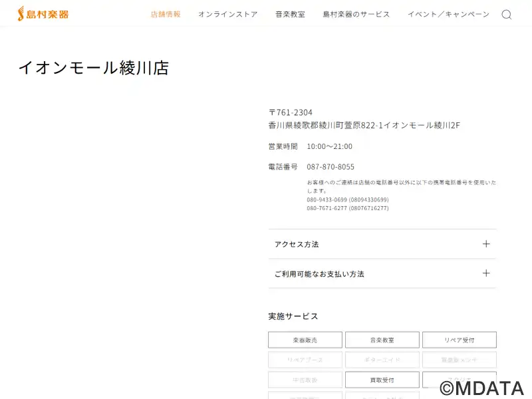Open 音楽教室 in the top navigation
This screenshot has height=399, width=532.
tap(290, 14)
